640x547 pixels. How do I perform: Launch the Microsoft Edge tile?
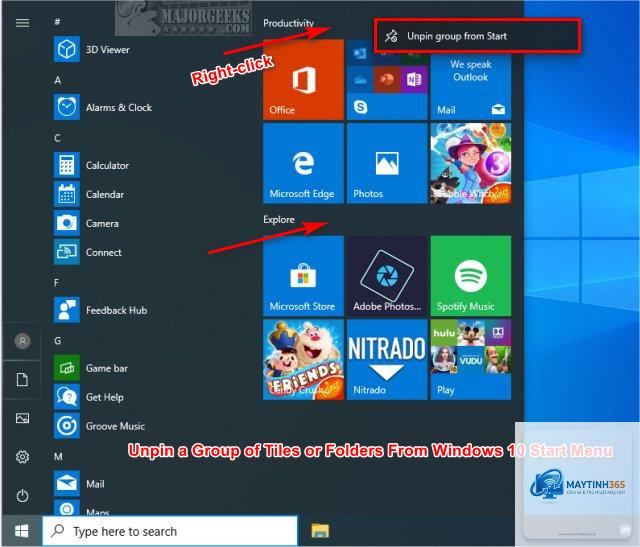coord(303,163)
